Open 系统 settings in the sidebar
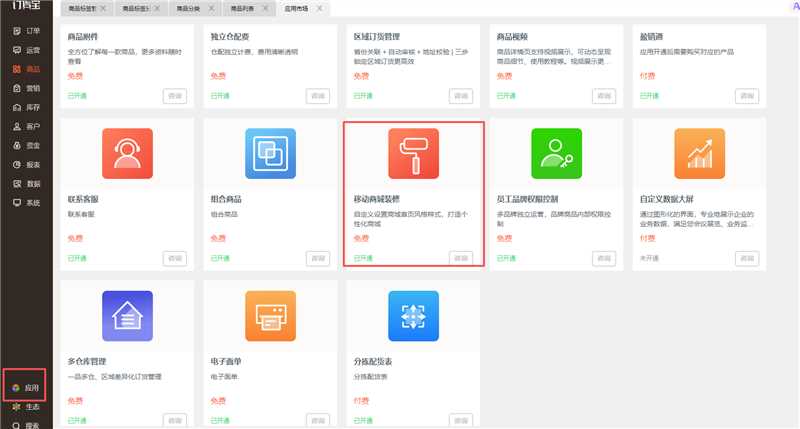 (26, 203)
